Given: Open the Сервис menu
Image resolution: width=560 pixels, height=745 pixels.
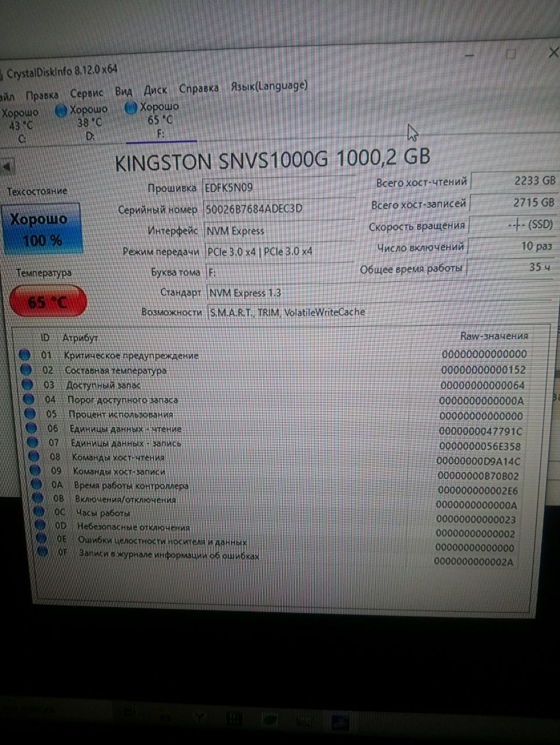Looking at the screenshot, I should click(x=87, y=94).
